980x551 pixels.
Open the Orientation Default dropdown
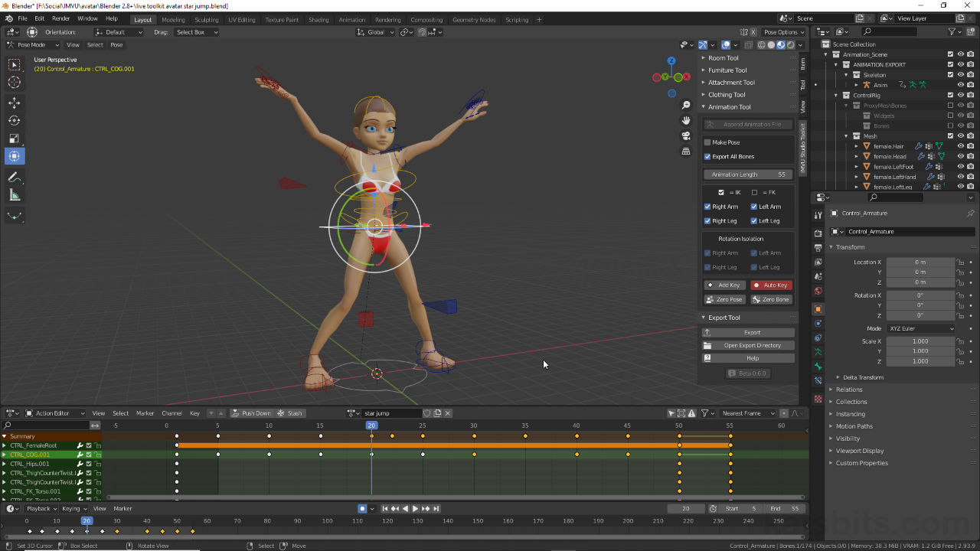(x=119, y=32)
